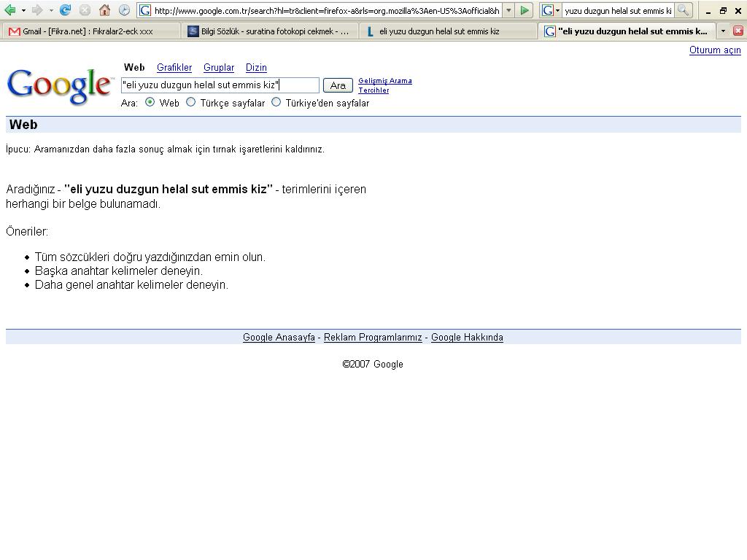Image resolution: width=747 pixels, height=560 pixels.
Task: Open the Gruplar groups link
Action: [x=219, y=68]
